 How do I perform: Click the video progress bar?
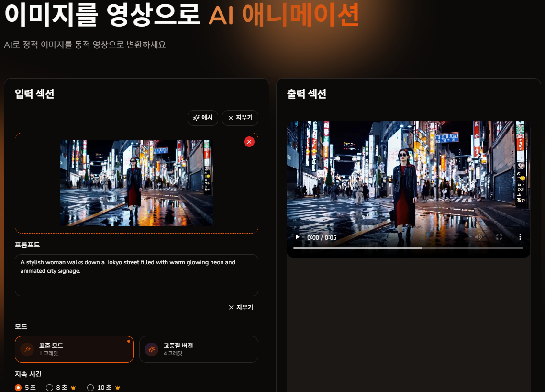pos(408,248)
